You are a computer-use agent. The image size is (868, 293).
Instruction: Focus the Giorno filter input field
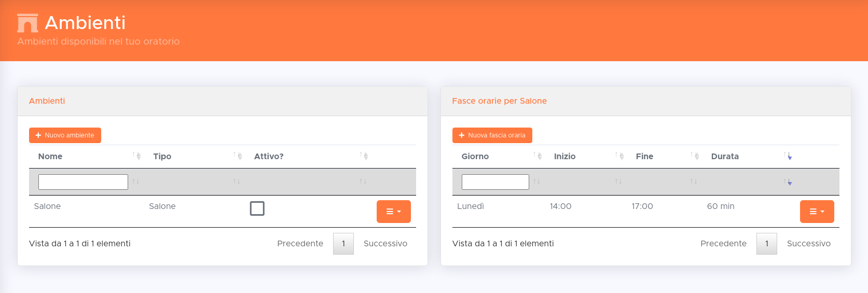pyautogui.click(x=495, y=182)
